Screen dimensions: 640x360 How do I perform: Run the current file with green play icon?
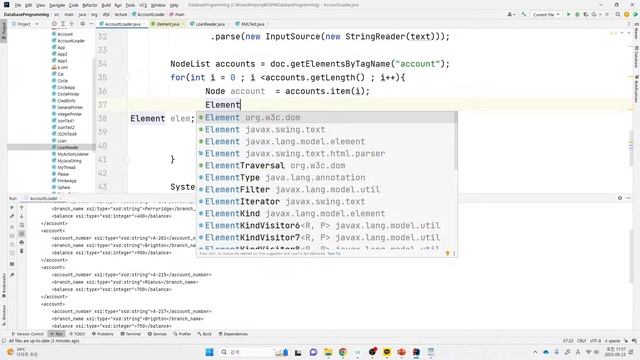tap(569, 14)
